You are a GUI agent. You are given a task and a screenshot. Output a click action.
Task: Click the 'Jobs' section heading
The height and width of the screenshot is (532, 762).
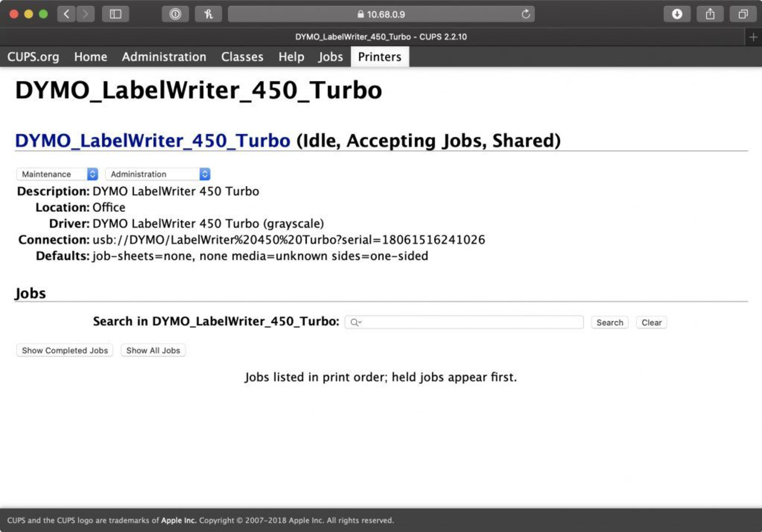point(30,293)
